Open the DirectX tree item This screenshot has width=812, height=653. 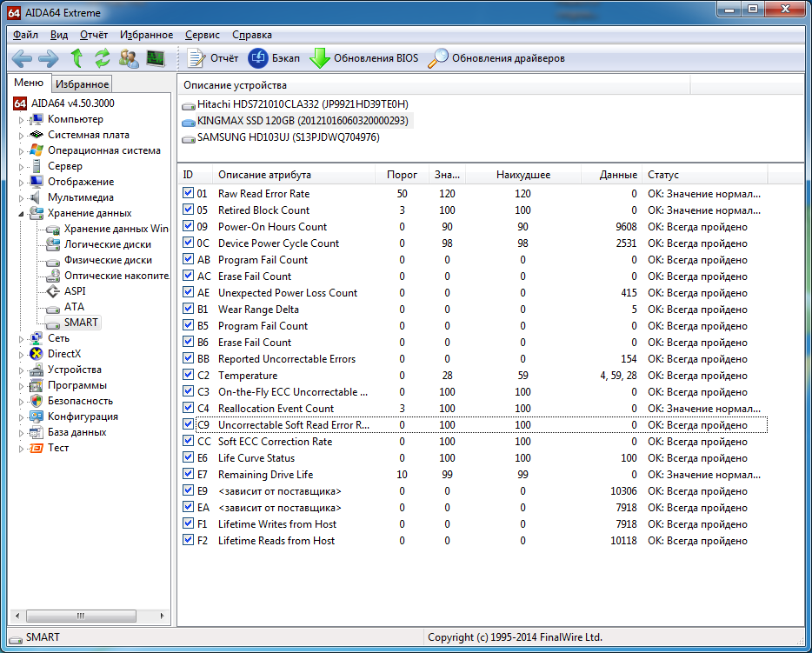64,354
